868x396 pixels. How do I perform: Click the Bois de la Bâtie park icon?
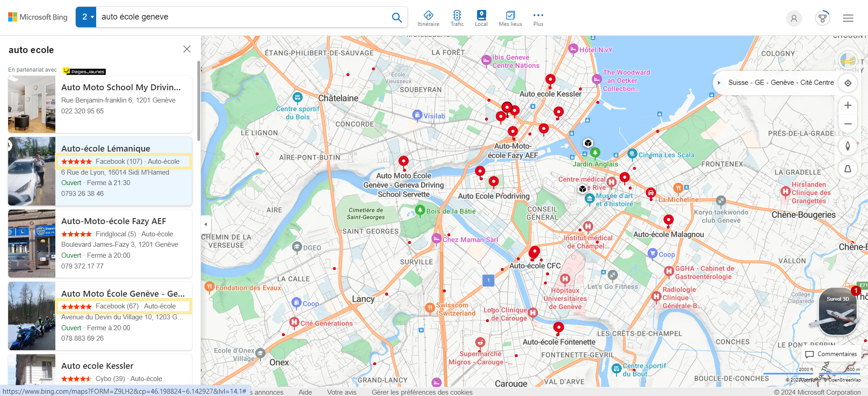click(420, 210)
